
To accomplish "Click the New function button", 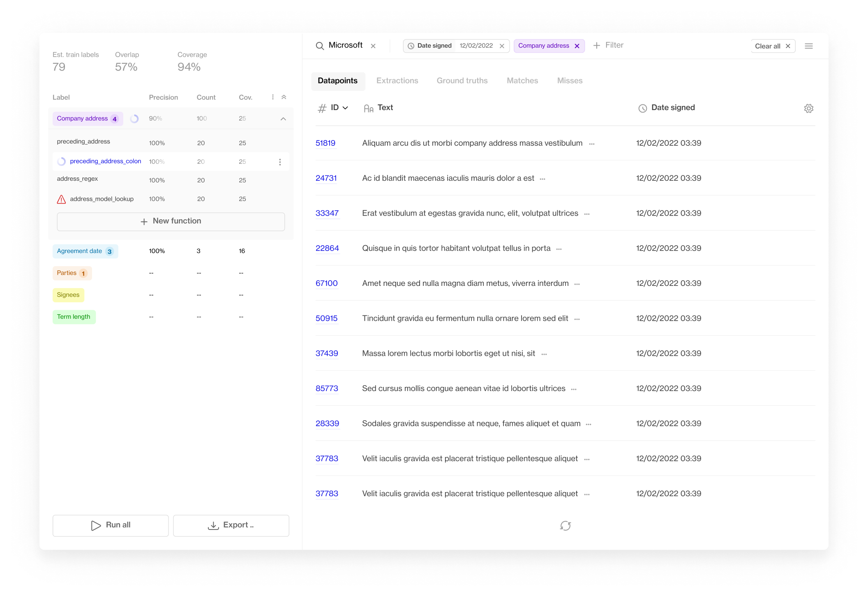I will (171, 221).
